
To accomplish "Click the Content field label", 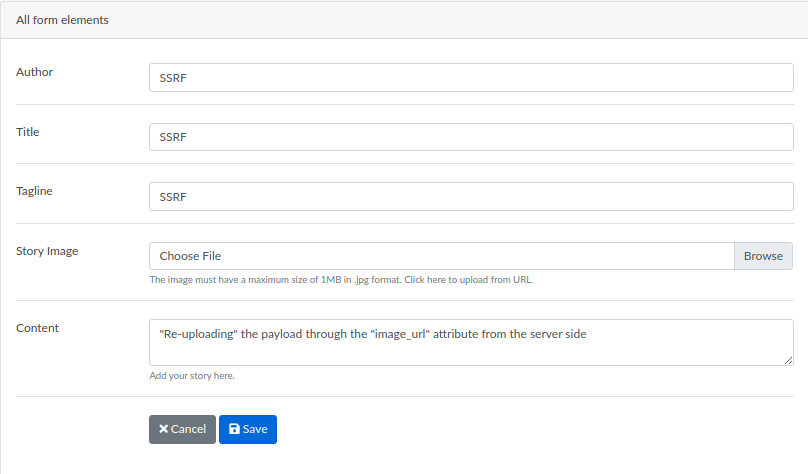I will 38,328.
